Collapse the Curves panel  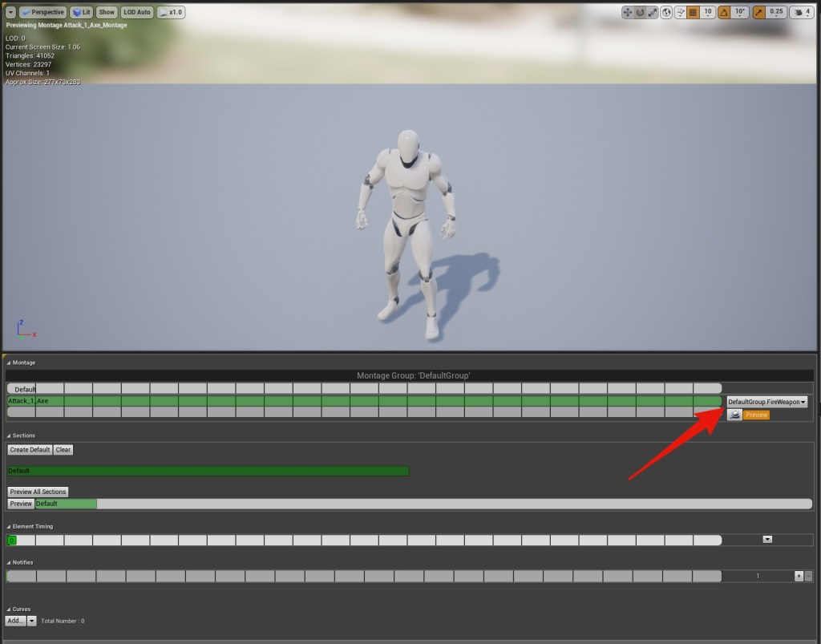coord(8,610)
